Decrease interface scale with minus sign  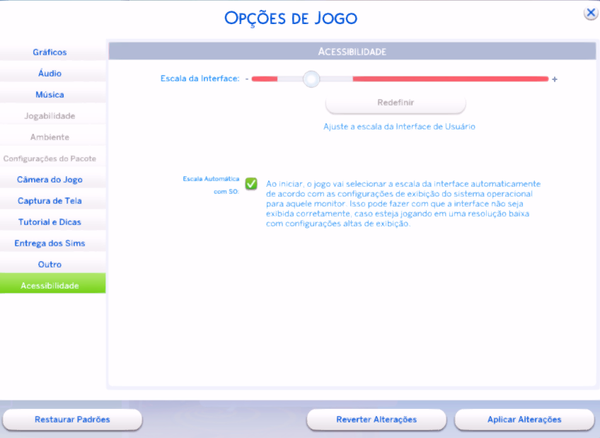tap(246, 78)
